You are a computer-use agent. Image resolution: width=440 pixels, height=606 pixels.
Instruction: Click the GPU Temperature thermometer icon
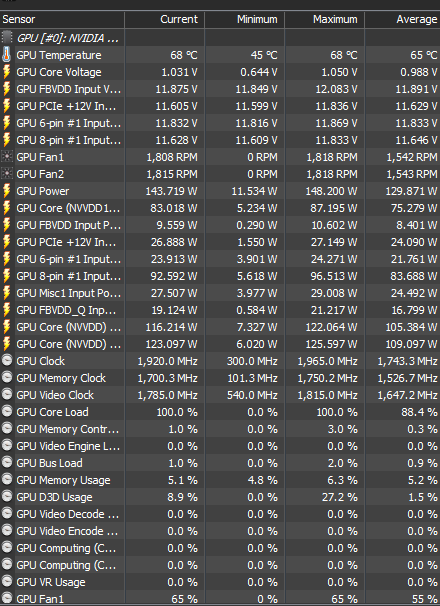[x=7, y=55]
